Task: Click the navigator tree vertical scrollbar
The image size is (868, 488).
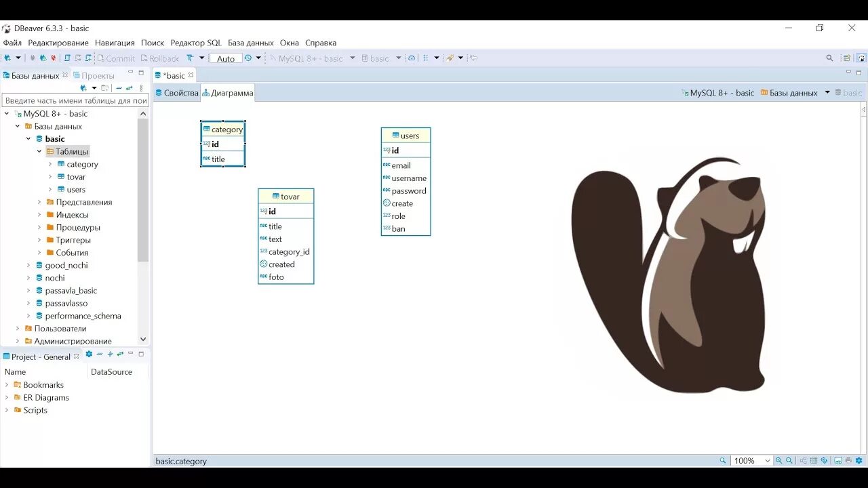Action: click(x=143, y=190)
